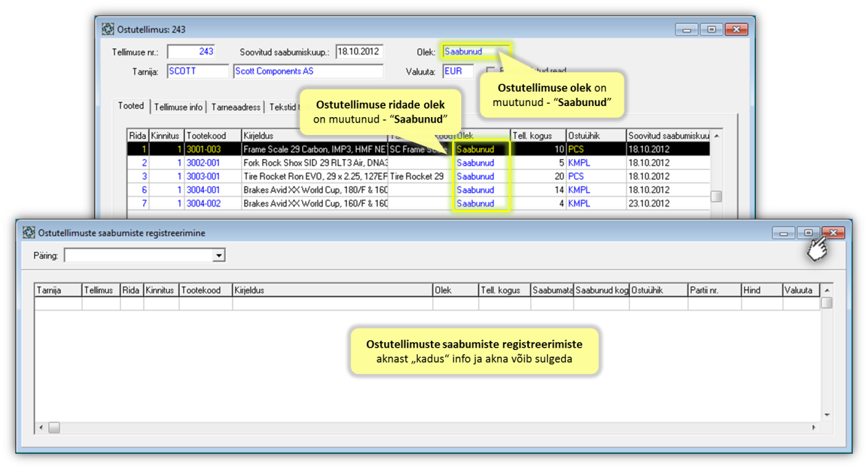The width and height of the screenshot is (868, 469).
Task: Click the Tarnija code field SCOTT
Action: (198, 71)
